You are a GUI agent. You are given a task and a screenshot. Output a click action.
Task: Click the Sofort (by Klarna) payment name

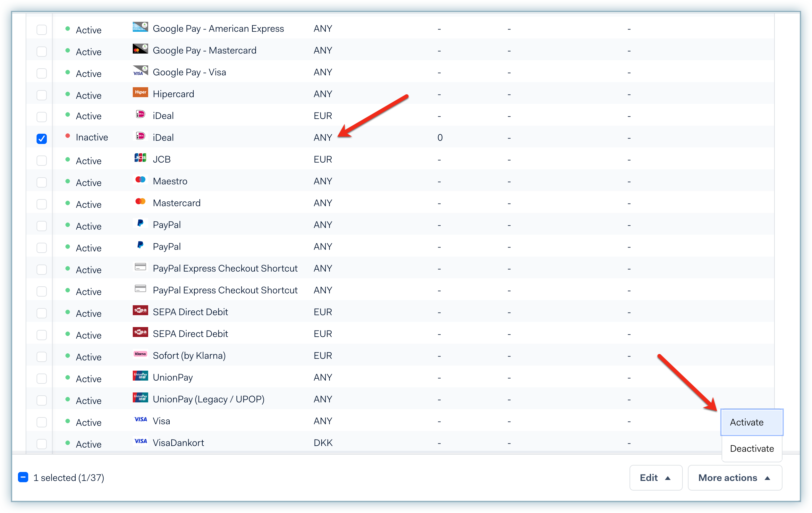pos(189,356)
